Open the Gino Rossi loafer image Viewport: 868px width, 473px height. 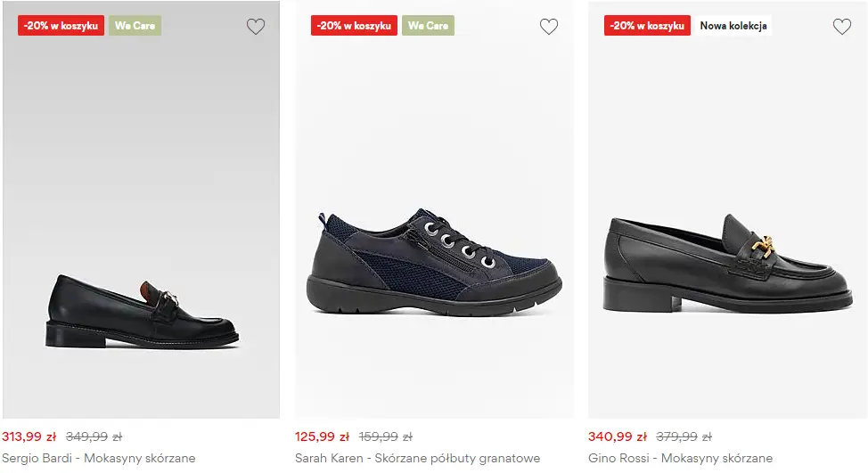click(727, 263)
